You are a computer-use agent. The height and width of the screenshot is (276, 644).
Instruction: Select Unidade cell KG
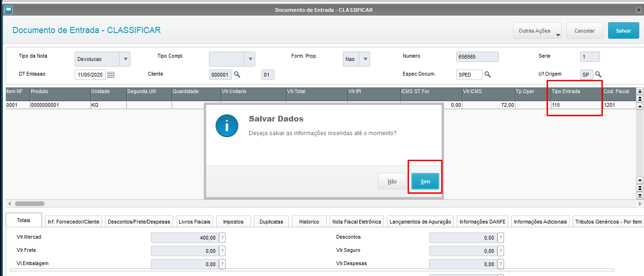pos(108,105)
